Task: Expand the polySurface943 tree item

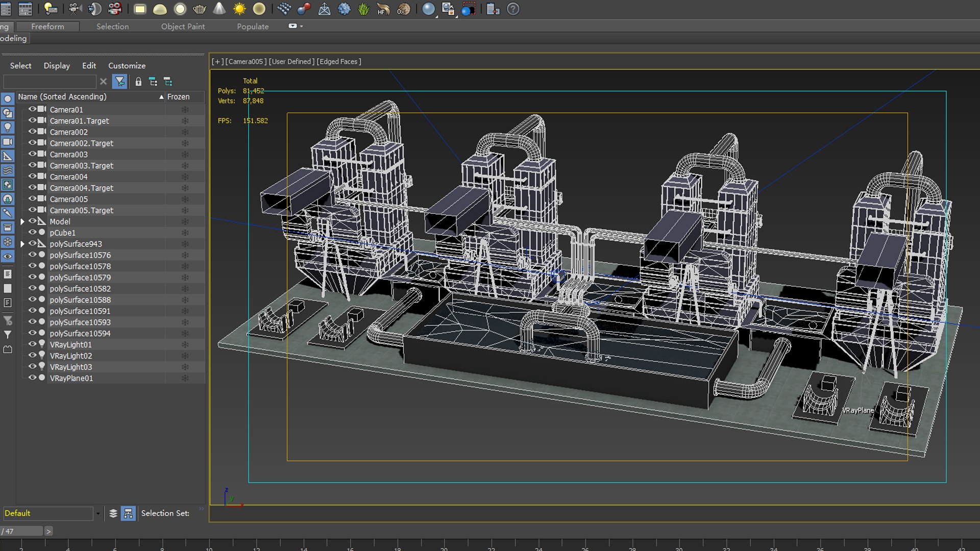Action: coord(22,244)
